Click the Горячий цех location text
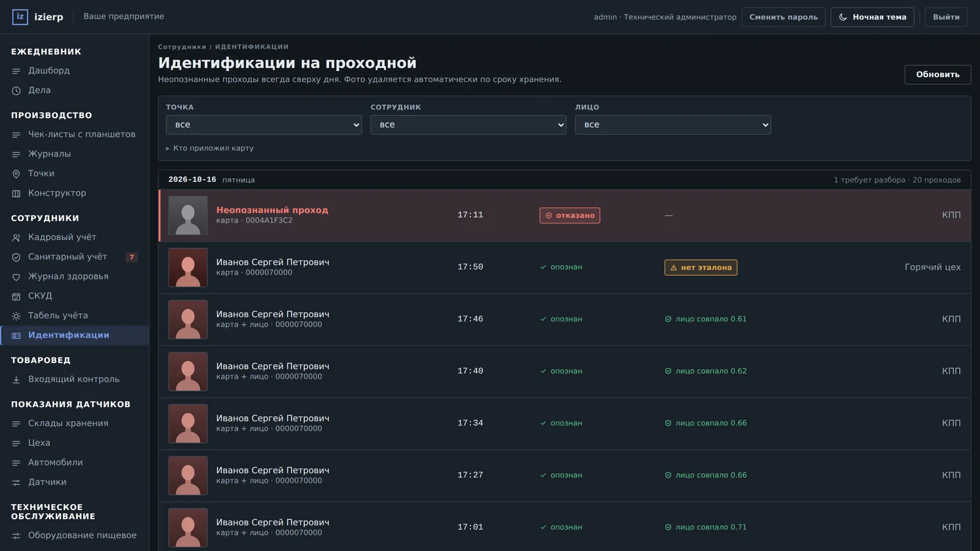This screenshot has width=980, height=551. coord(932,268)
